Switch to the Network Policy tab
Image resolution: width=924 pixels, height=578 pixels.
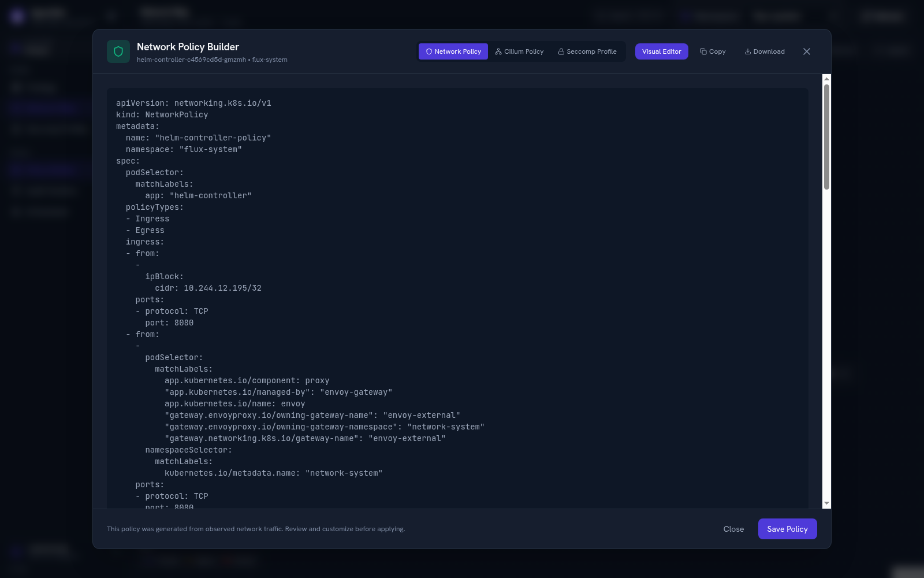453,51
